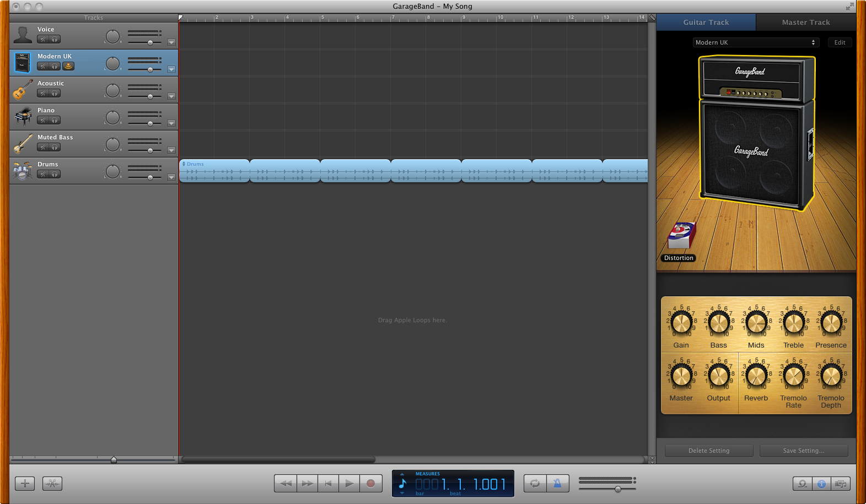Expand automation arrow on Drums track
Screen dimensions: 866x504
pyautogui.click(x=171, y=177)
